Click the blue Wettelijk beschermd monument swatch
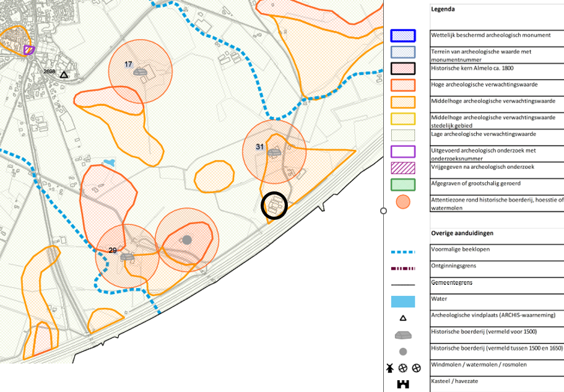564x392 pixels. click(403, 36)
